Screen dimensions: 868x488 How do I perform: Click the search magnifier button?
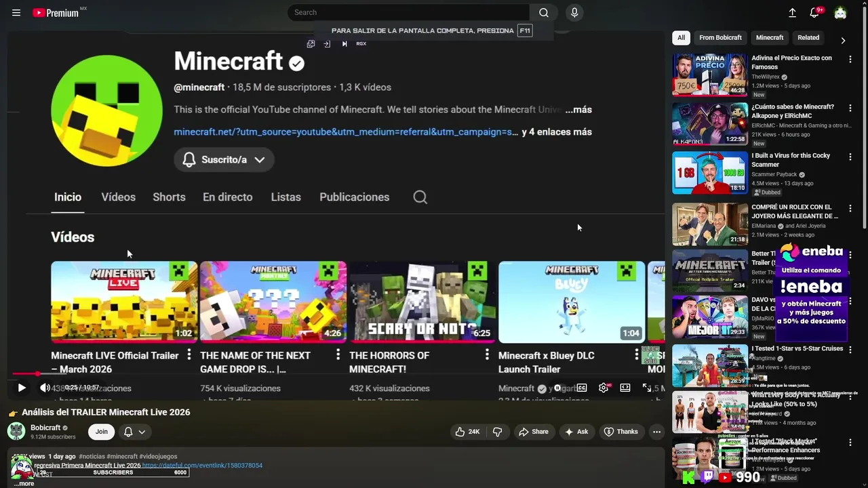[x=544, y=12]
